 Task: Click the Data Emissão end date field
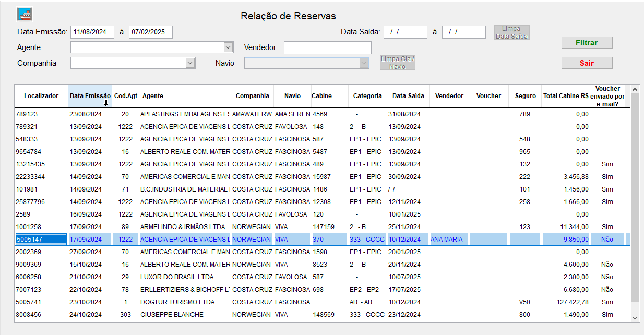tap(150, 32)
